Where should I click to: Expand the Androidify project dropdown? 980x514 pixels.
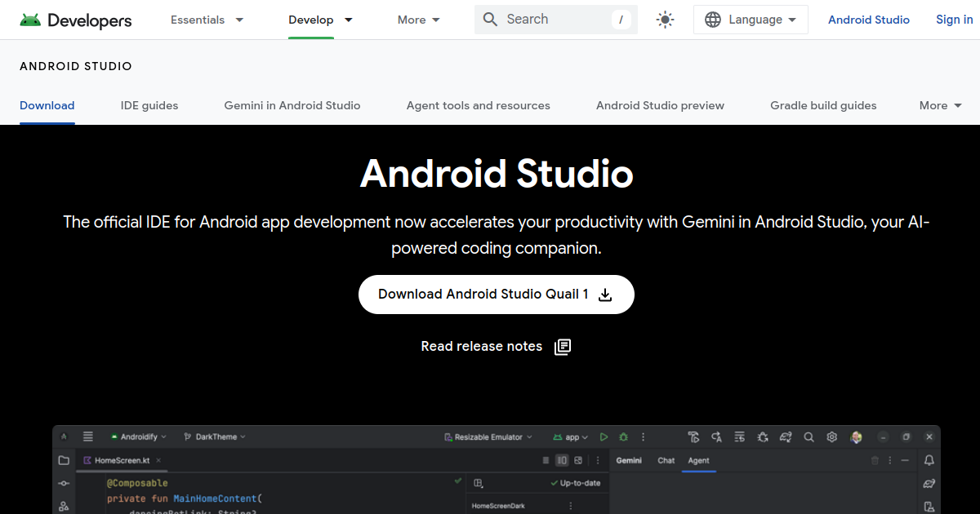pos(140,437)
